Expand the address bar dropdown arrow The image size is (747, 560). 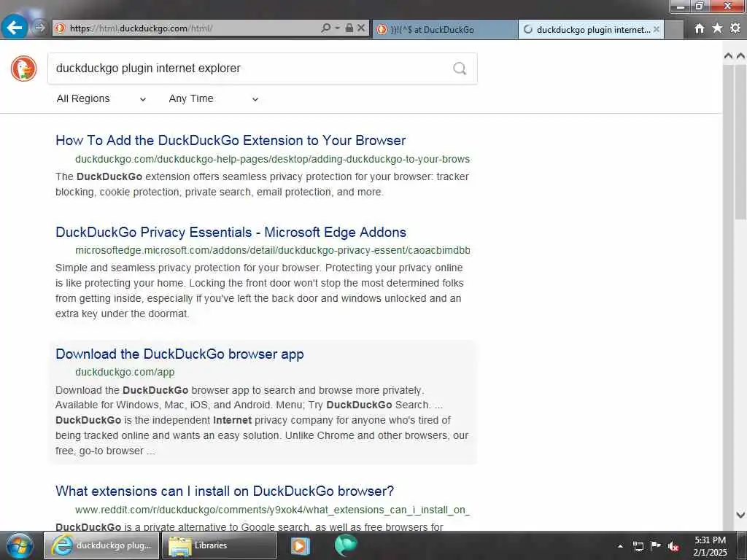(x=337, y=28)
